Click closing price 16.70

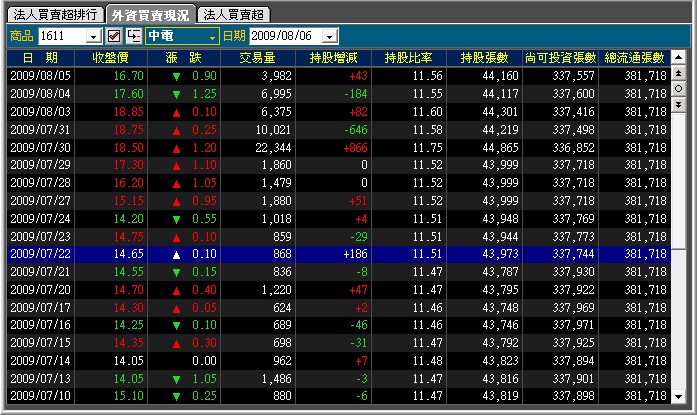pyautogui.click(x=128, y=76)
